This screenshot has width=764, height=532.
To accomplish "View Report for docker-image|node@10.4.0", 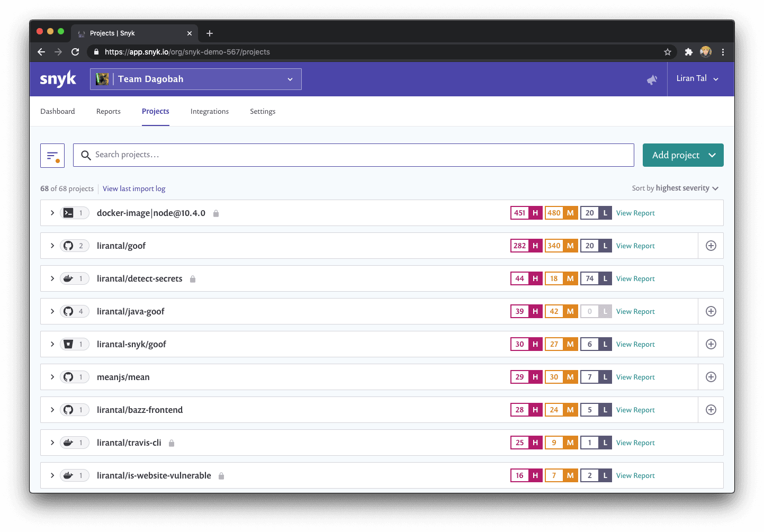I will point(635,213).
